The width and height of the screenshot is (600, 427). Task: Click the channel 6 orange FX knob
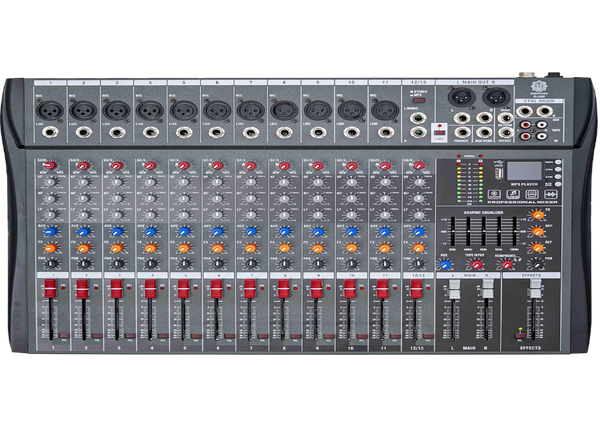pos(217,248)
